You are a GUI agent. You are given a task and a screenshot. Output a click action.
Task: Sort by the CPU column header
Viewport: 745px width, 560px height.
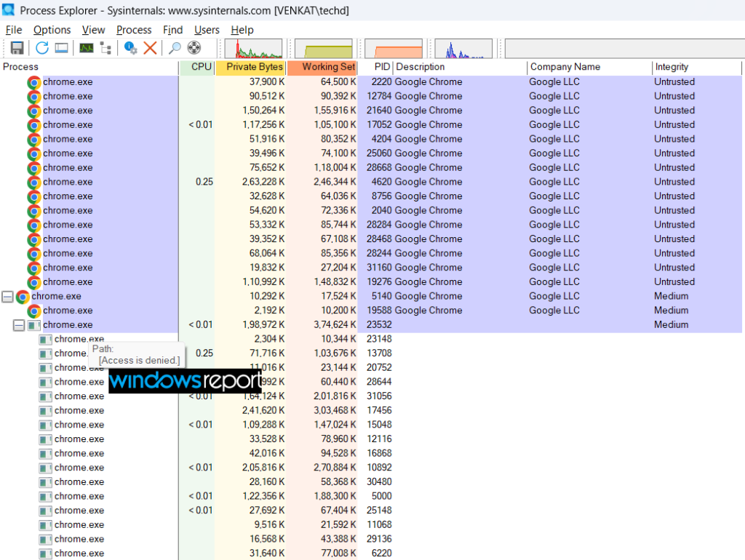197,67
